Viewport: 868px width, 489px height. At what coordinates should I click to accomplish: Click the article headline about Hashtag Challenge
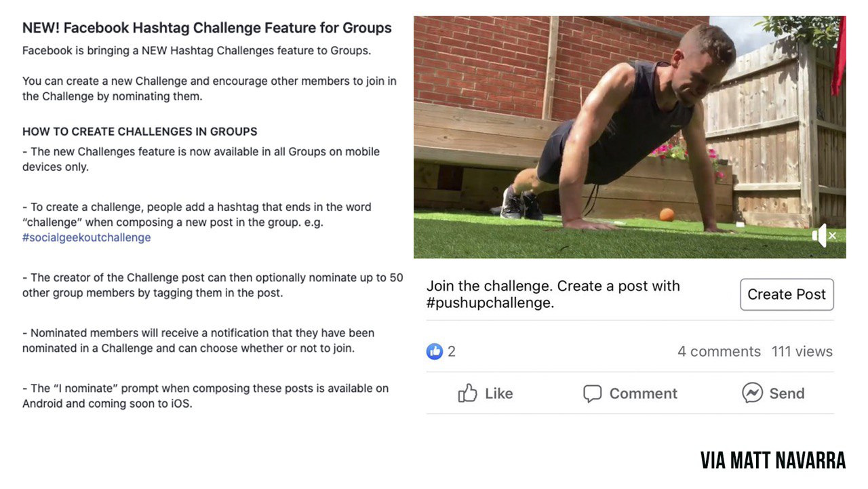(207, 28)
